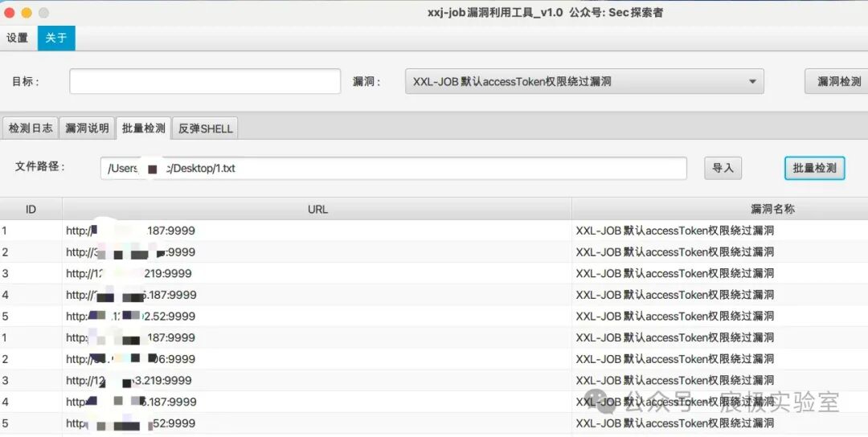
Task: Select the 批量检测 tab
Action: (x=143, y=129)
